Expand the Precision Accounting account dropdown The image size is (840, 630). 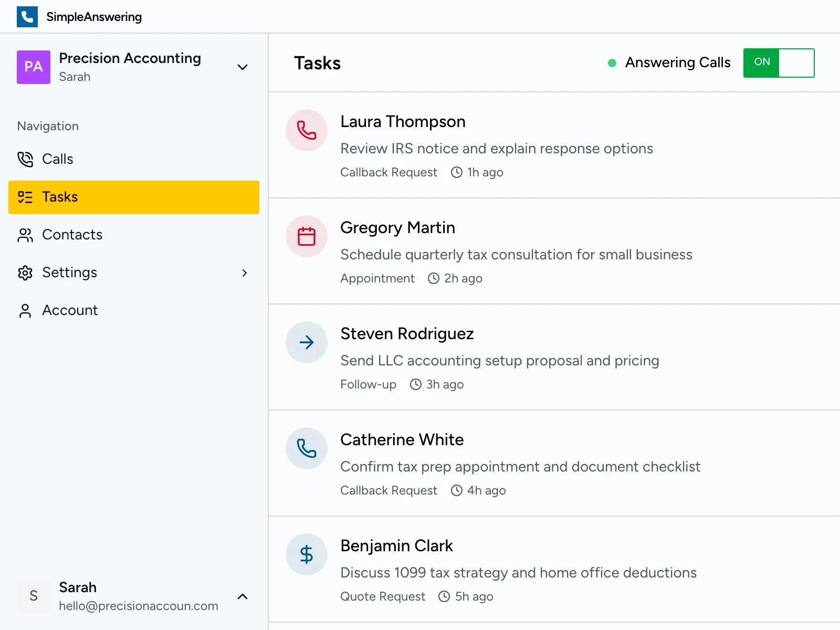pyautogui.click(x=243, y=67)
